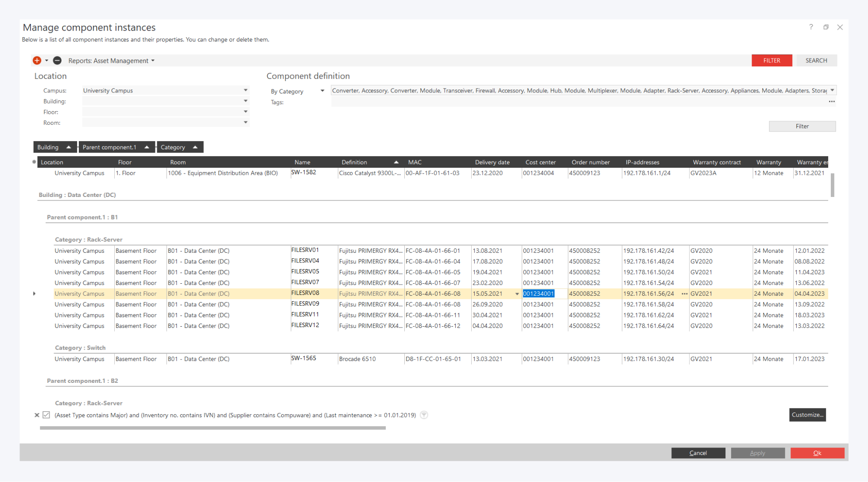Screen dimensions: 868x482
Task: Open the Campus dropdown
Action: [245, 90]
